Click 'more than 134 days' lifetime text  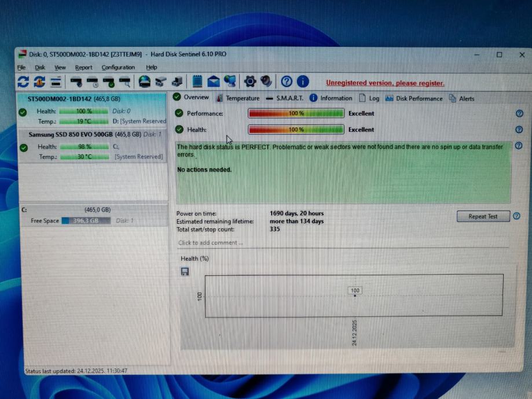click(296, 221)
